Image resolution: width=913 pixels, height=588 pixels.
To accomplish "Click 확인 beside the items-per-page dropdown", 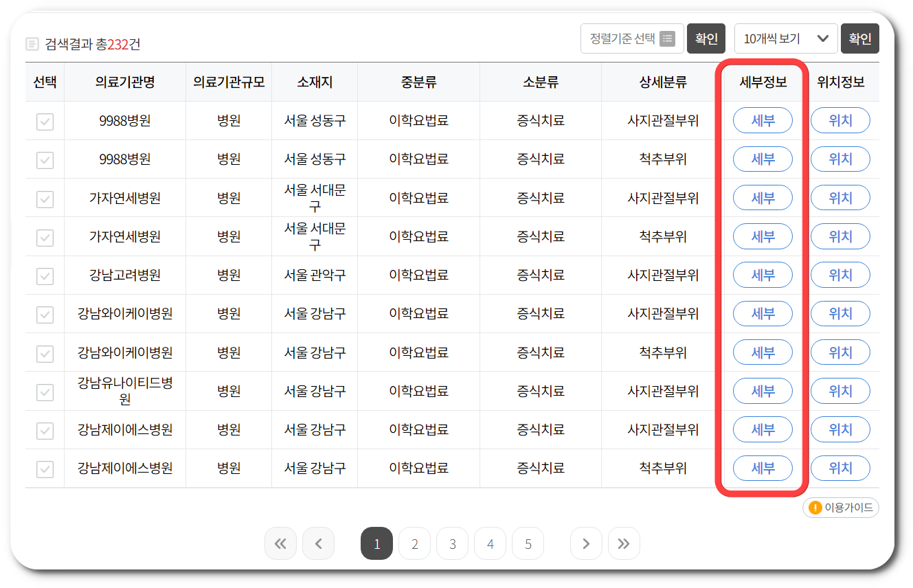I will coord(860,38).
